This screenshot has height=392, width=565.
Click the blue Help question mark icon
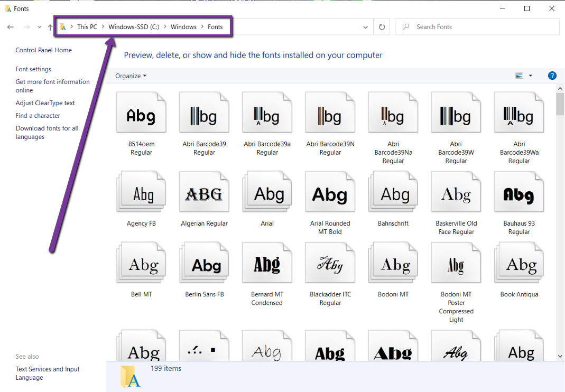552,76
